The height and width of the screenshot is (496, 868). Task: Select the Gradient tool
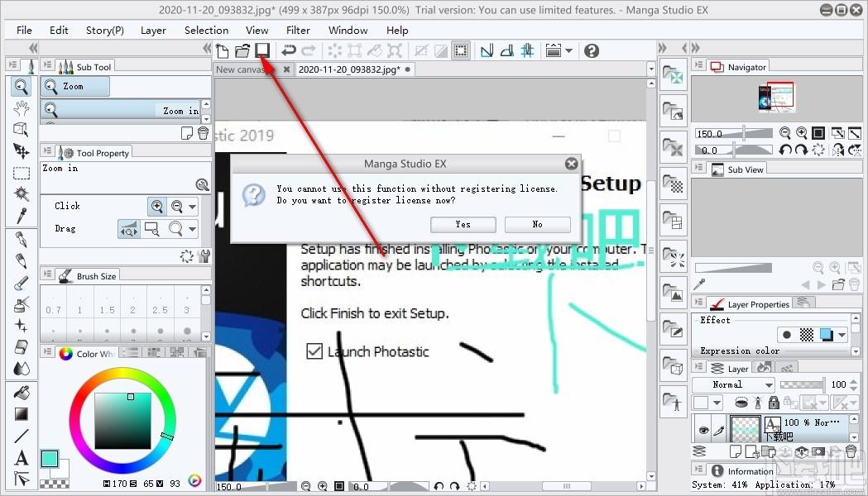[x=21, y=414]
